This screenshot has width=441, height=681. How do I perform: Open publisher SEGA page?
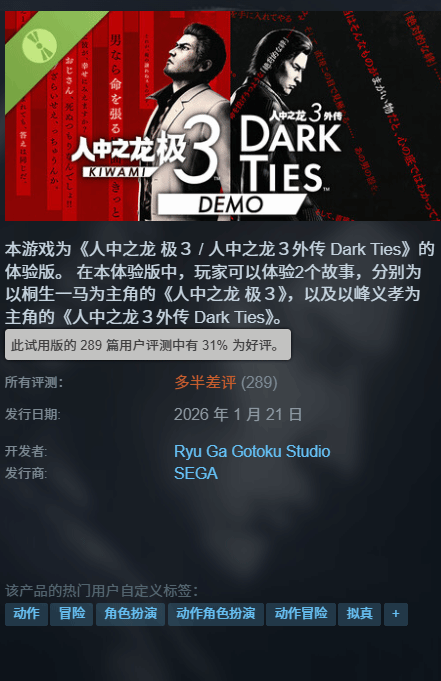click(x=196, y=473)
